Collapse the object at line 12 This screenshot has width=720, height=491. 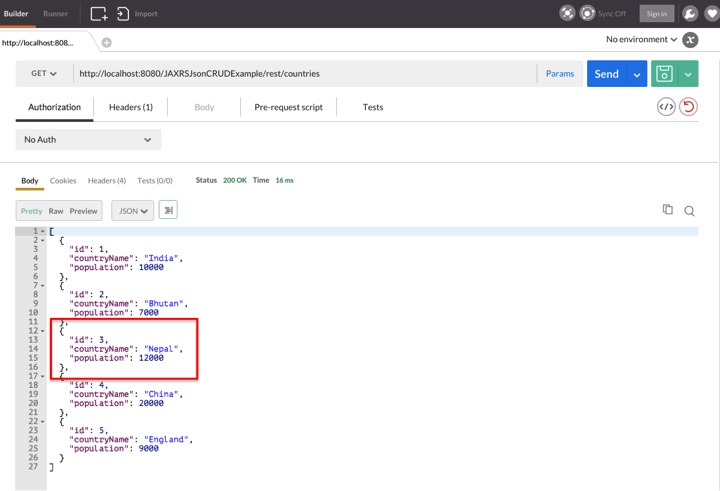pyautogui.click(x=42, y=331)
